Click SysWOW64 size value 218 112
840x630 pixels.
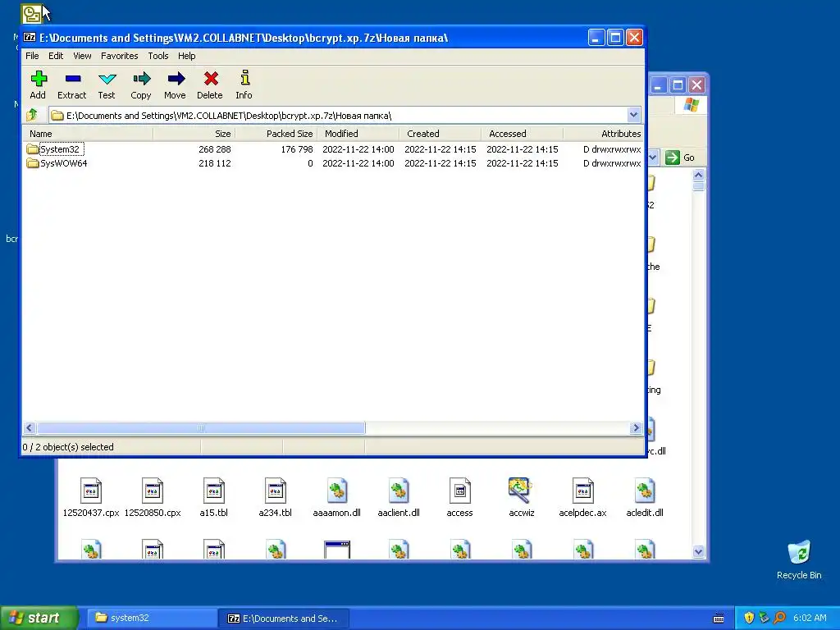(215, 163)
